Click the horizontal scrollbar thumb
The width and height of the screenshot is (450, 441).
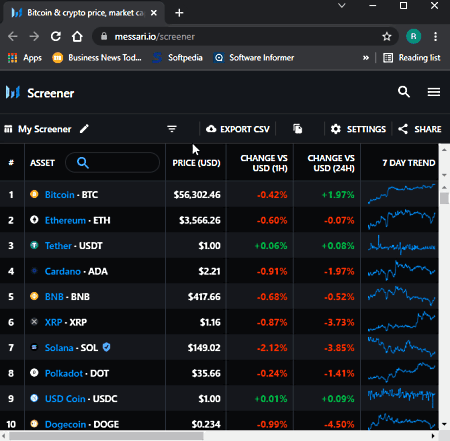pos(106,436)
